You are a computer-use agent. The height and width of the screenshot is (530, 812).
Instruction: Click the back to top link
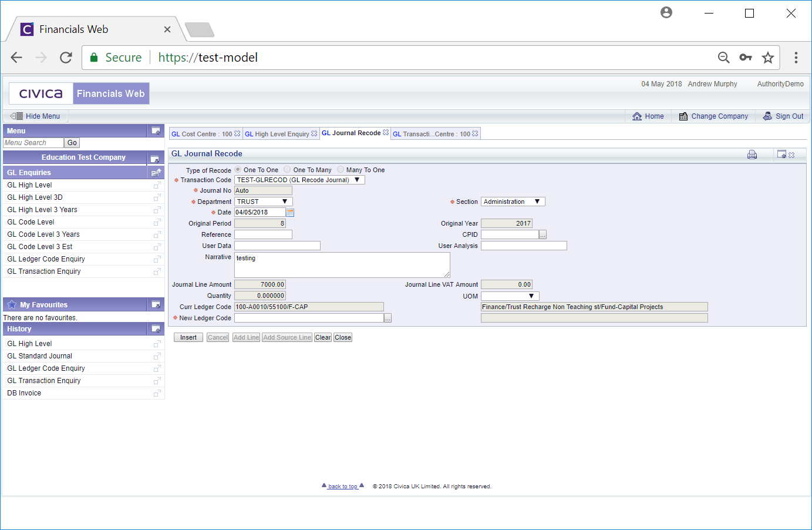click(343, 487)
